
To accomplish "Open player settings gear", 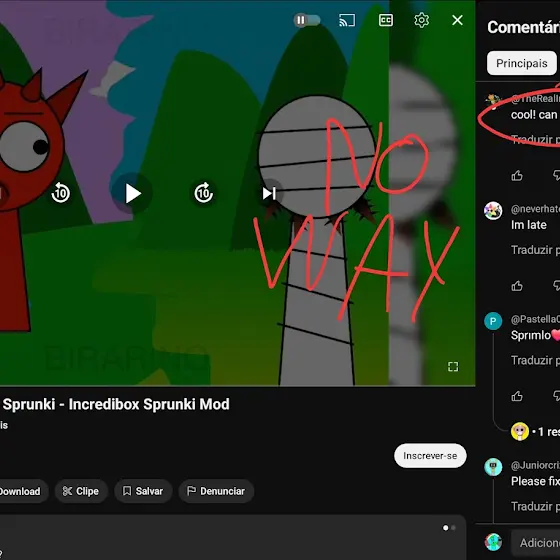I will [421, 20].
